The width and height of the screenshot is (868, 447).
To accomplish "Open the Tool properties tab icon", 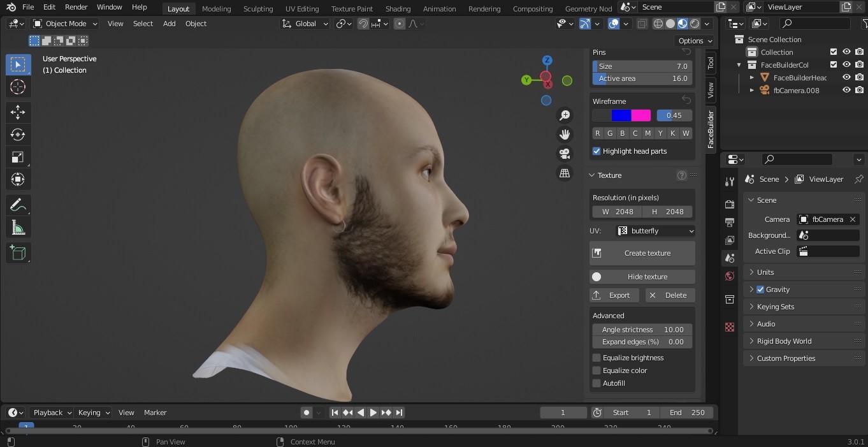I will 730,182.
